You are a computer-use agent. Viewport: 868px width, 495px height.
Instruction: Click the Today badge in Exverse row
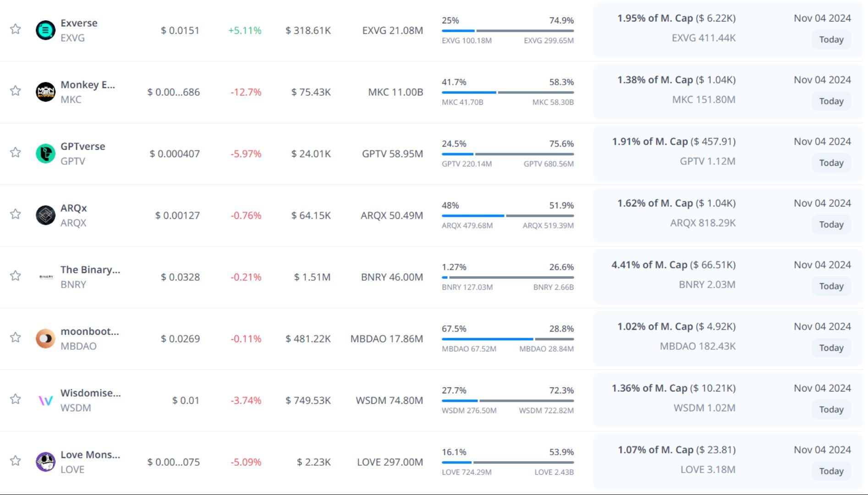click(831, 39)
